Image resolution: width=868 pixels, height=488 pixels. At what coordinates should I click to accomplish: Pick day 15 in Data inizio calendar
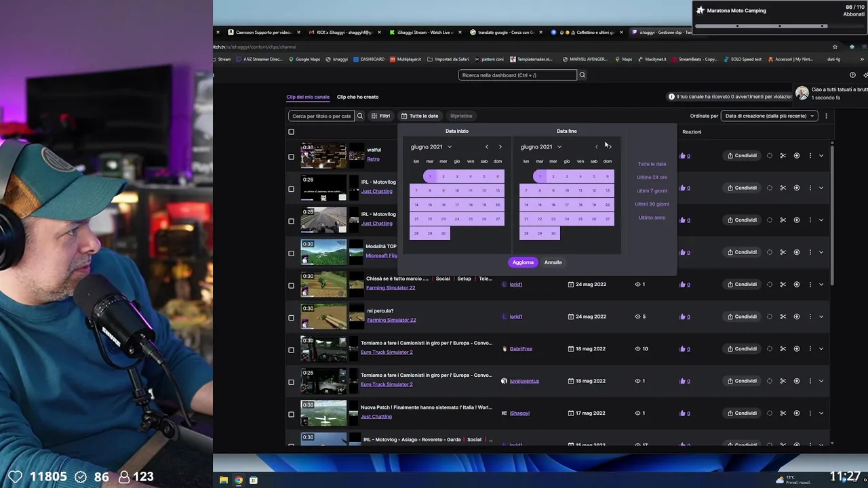[x=430, y=205]
